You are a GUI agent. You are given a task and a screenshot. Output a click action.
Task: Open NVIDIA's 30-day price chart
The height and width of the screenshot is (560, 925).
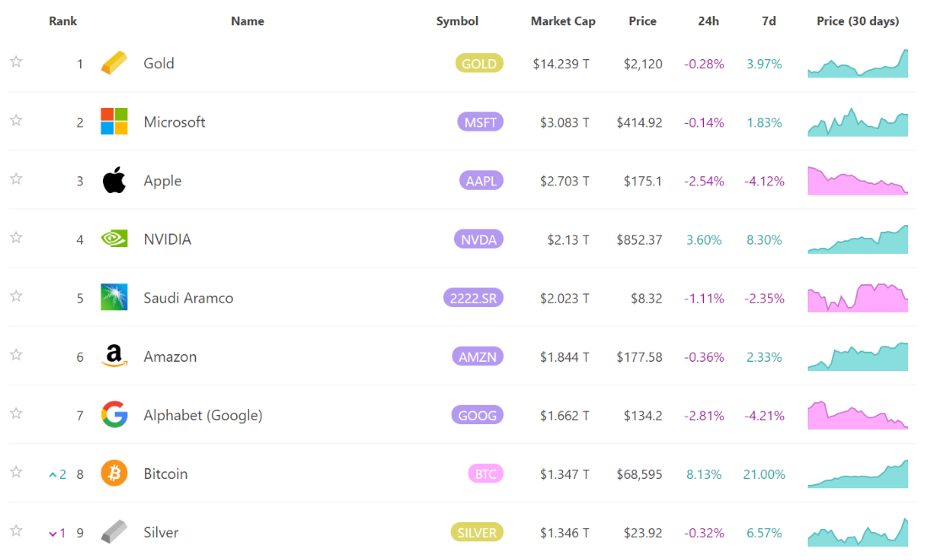point(857,240)
